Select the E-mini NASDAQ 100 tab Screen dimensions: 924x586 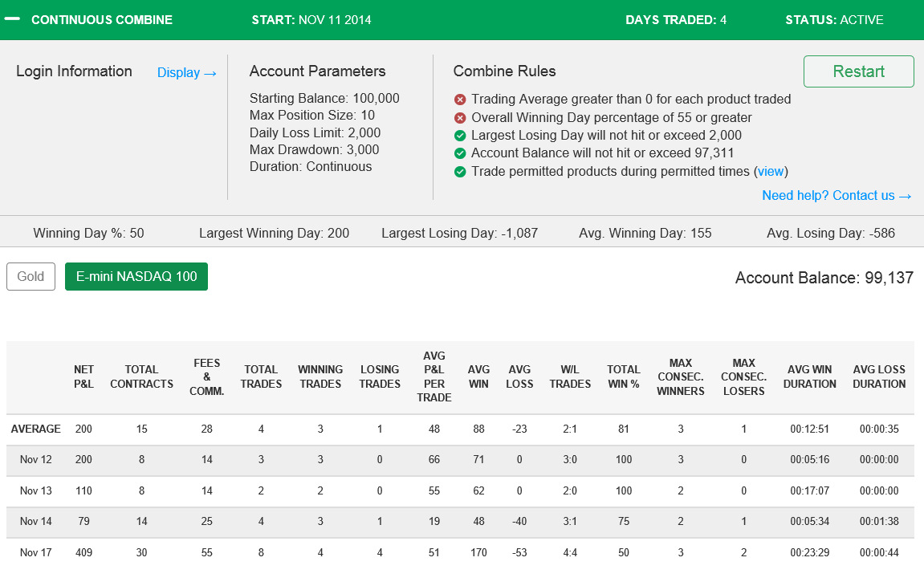tap(136, 276)
